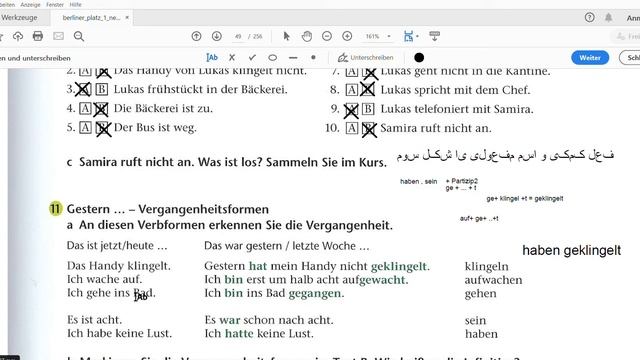Select the ellipse circle tool

[x=273, y=58]
